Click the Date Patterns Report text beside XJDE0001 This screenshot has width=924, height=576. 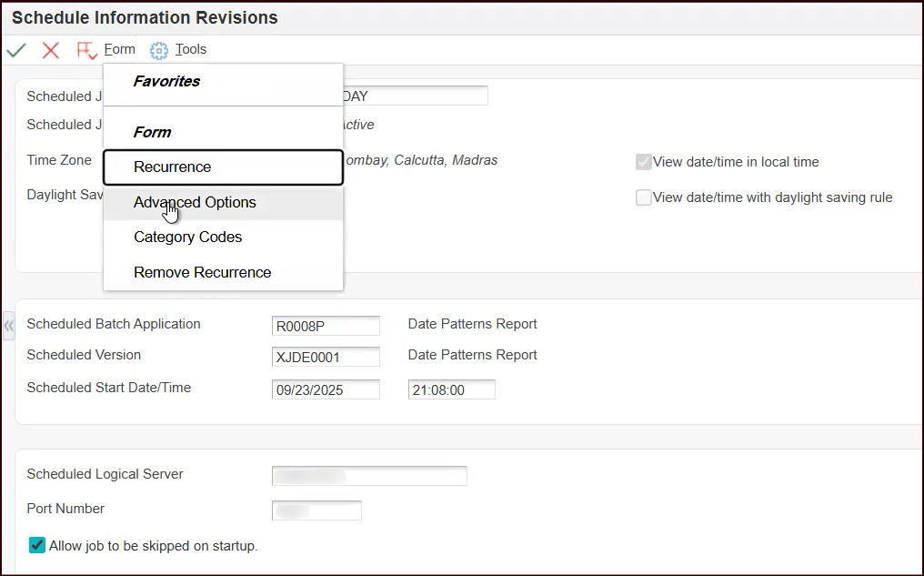coord(472,355)
